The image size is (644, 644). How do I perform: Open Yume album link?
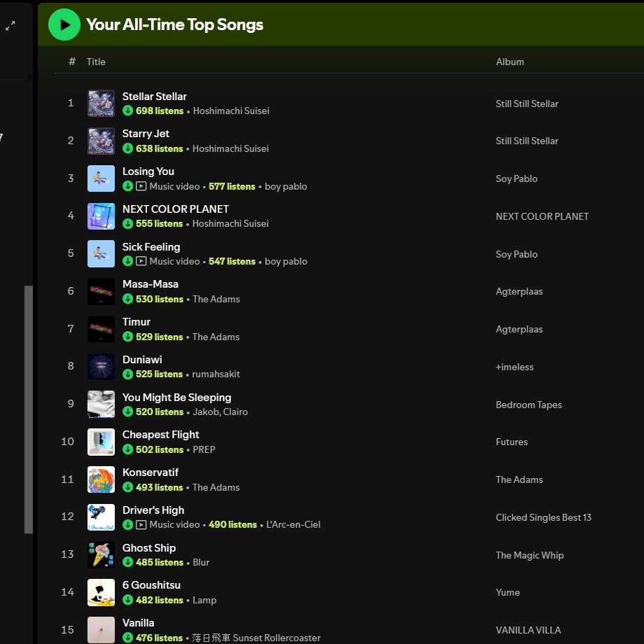click(507, 593)
